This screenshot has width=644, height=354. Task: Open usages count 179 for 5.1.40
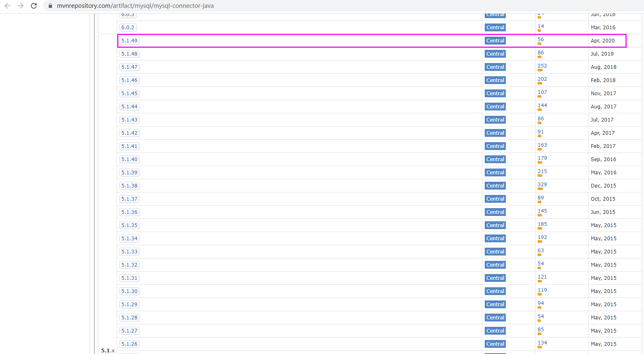coord(542,158)
